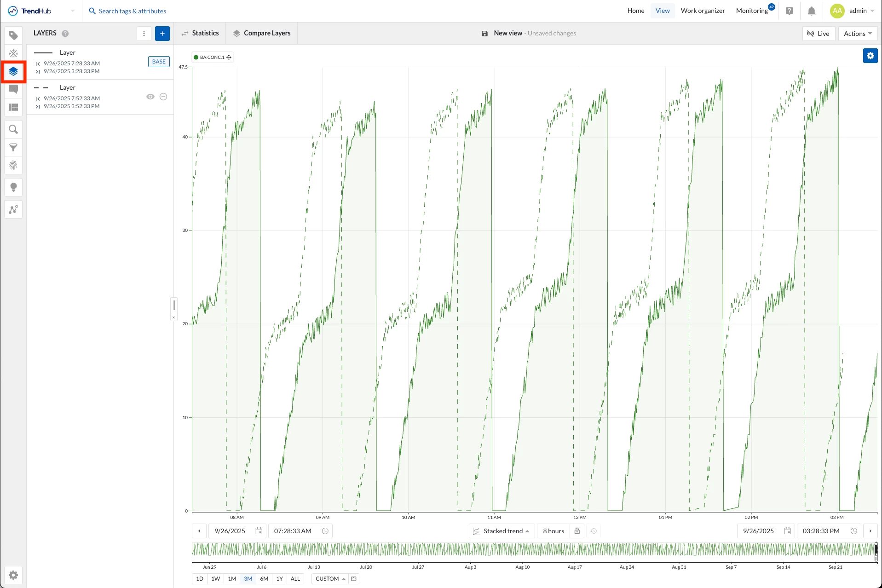Open Work organizer
The height and width of the screenshot is (588, 882).
(703, 11)
